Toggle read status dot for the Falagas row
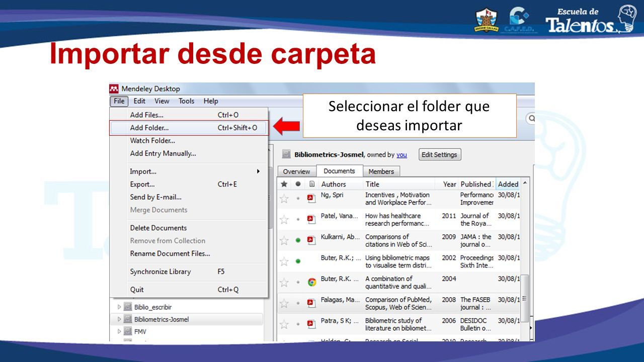Screen dimensions: 644x362 (298, 304)
